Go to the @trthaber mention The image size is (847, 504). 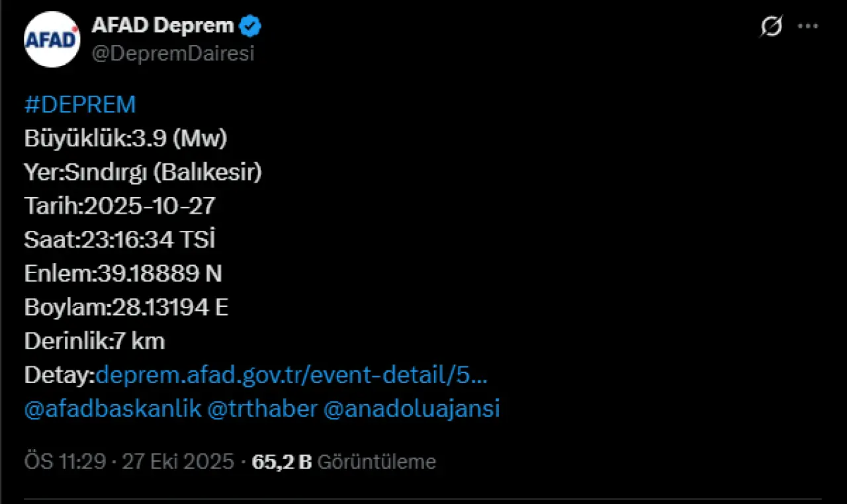coord(263,409)
